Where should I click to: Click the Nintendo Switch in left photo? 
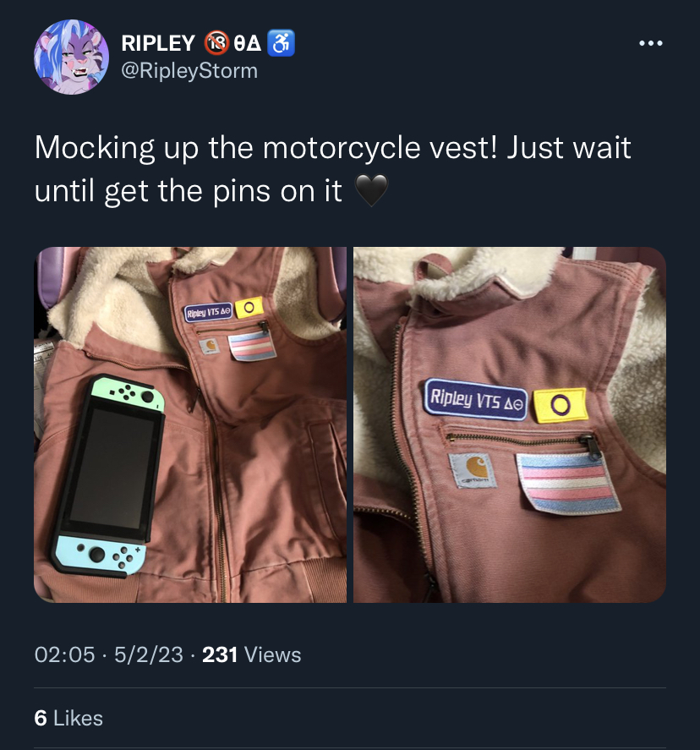110,475
